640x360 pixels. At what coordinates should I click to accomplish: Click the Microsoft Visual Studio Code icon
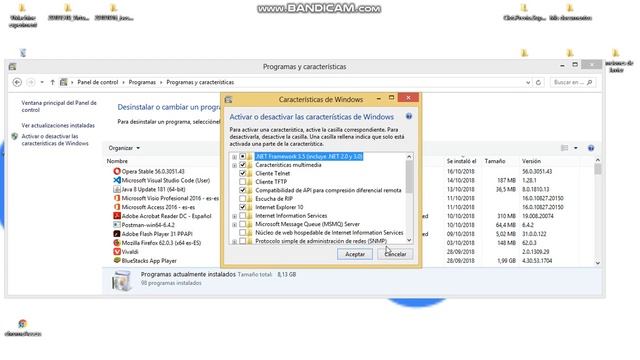[x=117, y=180]
